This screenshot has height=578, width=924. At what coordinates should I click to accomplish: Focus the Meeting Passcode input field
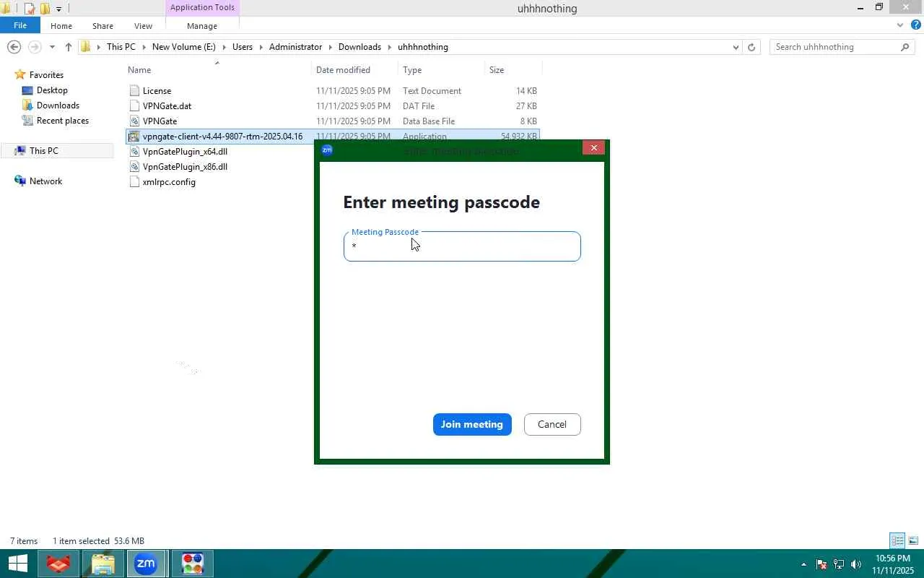(462, 246)
